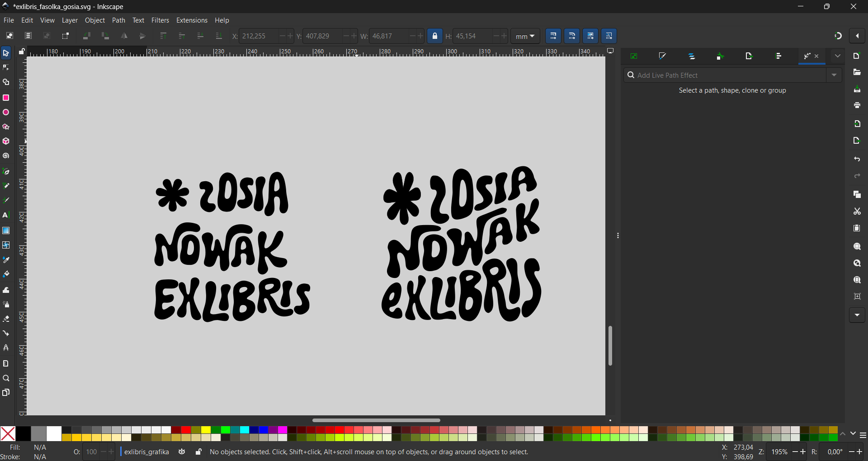Select the Tweak tool
This screenshot has width=868, height=461.
(6, 290)
